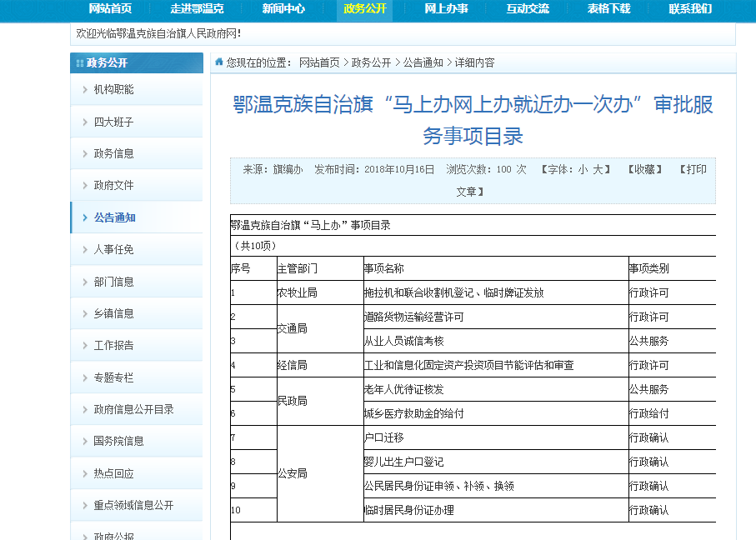This screenshot has width=756, height=540.
Task: Open 网站首页 in the top navigation
Action: tap(110, 9)
